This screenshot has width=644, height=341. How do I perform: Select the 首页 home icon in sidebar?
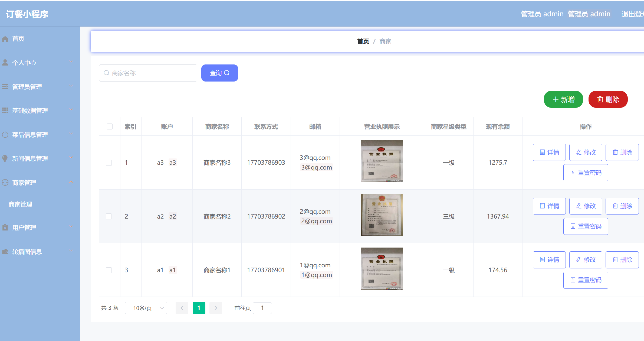[x=5, y=38]
